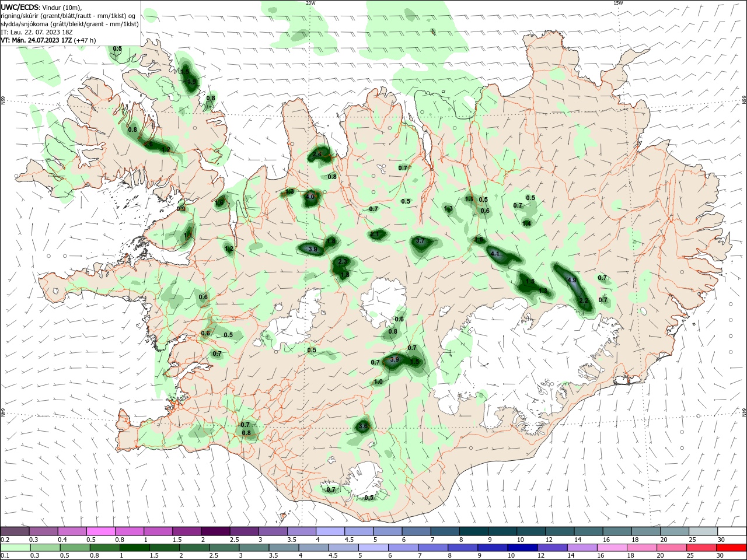The width and height of the screenshot is (747, 560).
Task: Click the 15W longitude label
Action: [618, 3]
